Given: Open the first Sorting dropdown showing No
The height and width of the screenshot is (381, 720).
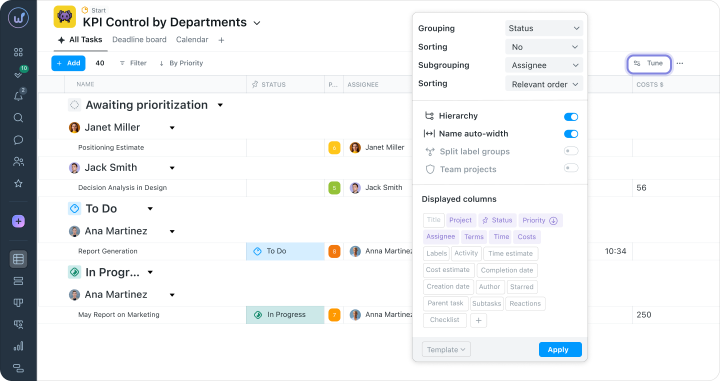Looking at the screenshot, I should pos(544,47).
